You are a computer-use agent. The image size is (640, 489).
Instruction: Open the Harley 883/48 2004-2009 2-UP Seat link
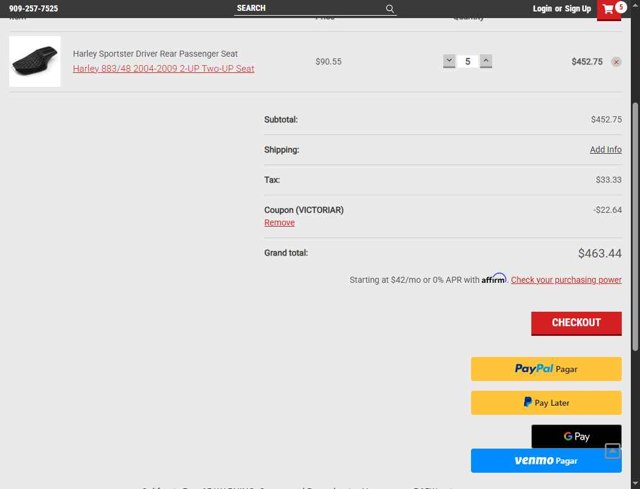tap(163, 69)
